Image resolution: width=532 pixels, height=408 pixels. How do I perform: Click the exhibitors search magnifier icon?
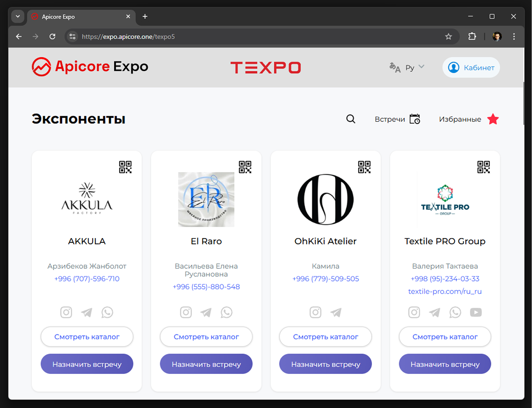click(351, 119)
